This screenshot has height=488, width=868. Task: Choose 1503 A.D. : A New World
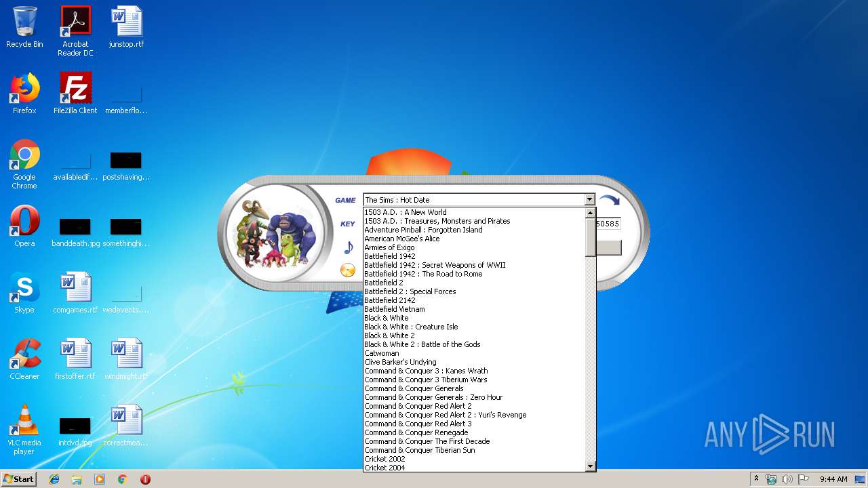[x=474, y=212]
